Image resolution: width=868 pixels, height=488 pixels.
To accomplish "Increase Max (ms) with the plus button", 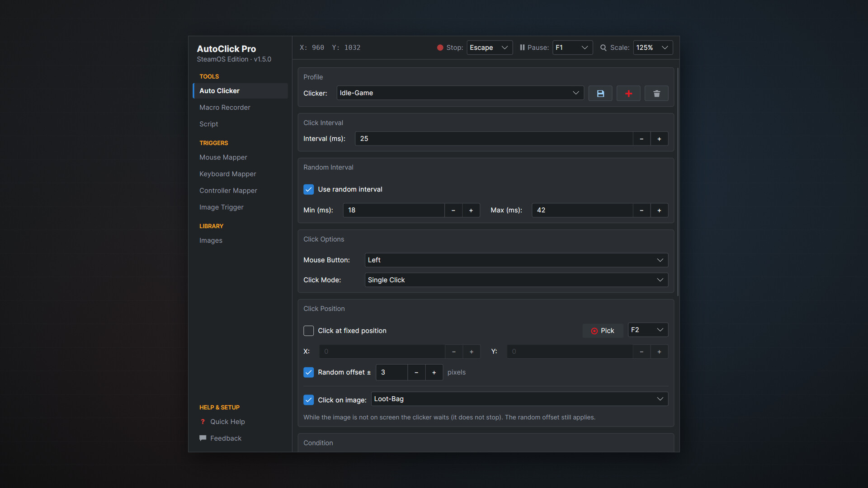I will click(659, 210).
